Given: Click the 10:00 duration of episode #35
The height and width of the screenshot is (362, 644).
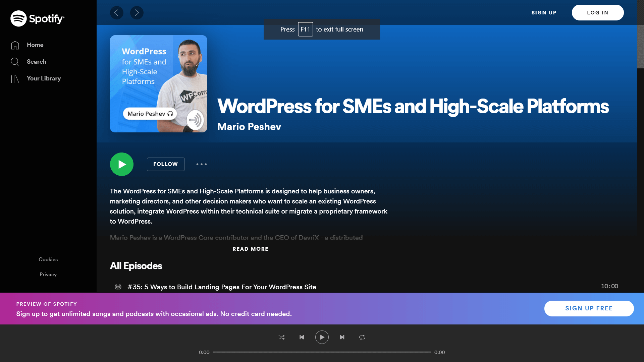Looking at the screenshot, I should click(x=609, y=286).
